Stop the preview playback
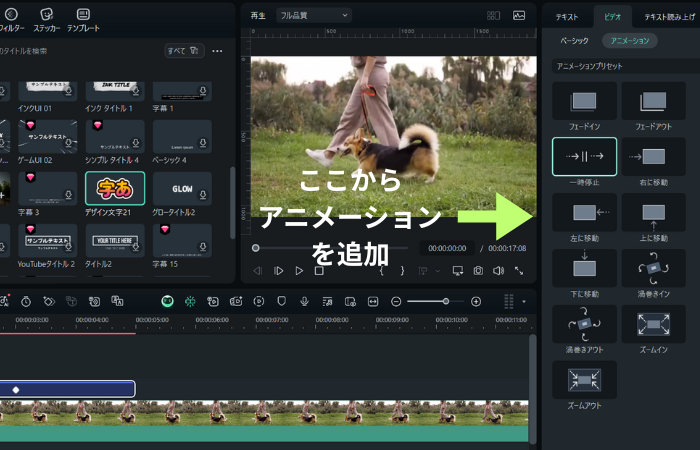The image size is (700, 450). 319,271
